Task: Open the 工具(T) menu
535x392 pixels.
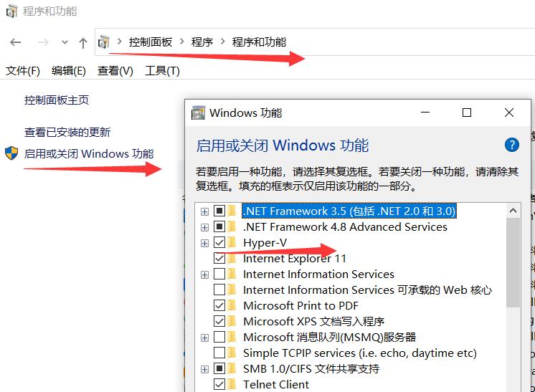Action: [x=162, y=71]
